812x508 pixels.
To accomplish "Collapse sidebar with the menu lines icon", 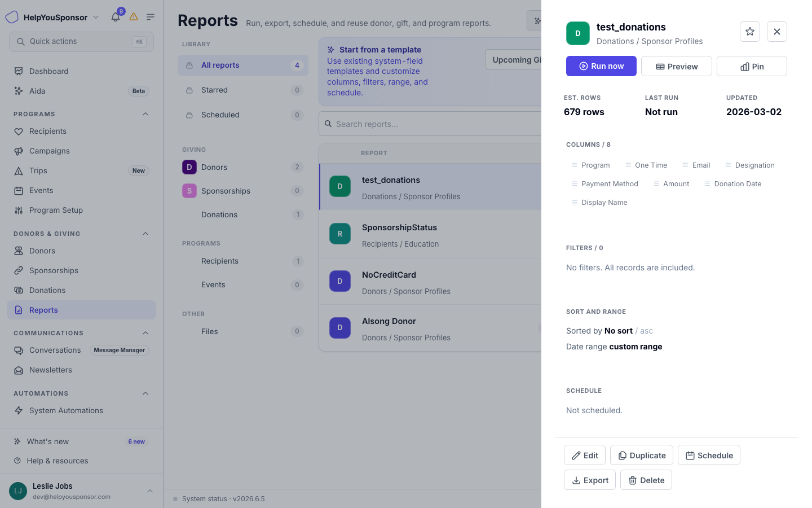I will click(x=151, y=17).
